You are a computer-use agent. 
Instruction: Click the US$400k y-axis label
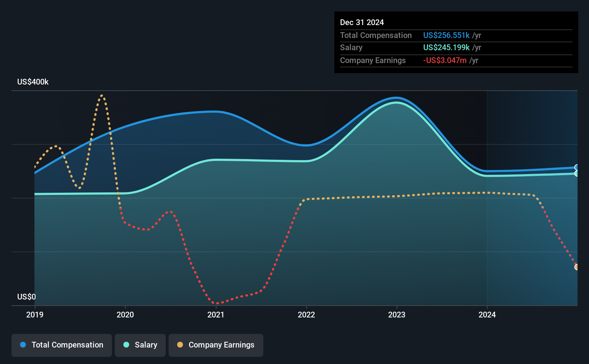click(33, 82)
